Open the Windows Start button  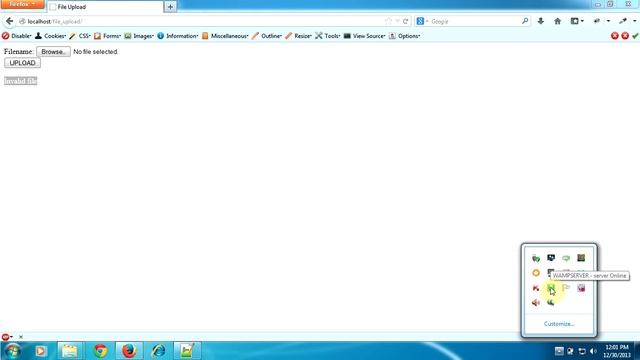12,351
